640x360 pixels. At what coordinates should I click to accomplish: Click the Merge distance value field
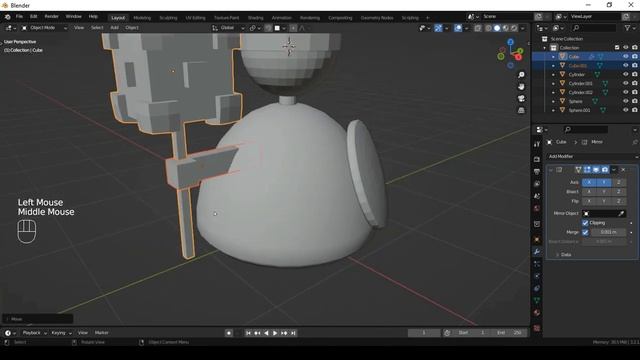pyautogui.click(x=608, y=232)
